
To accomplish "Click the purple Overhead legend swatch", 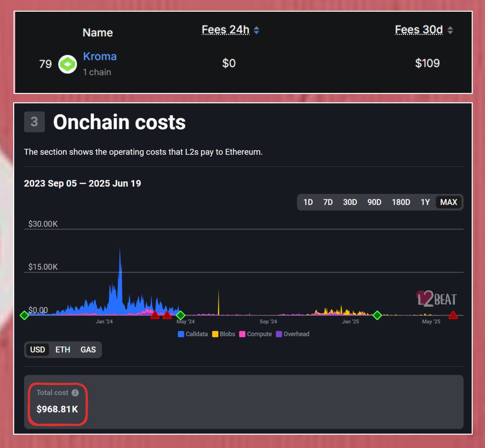I will pyautogui.click(x=279, y=334).
